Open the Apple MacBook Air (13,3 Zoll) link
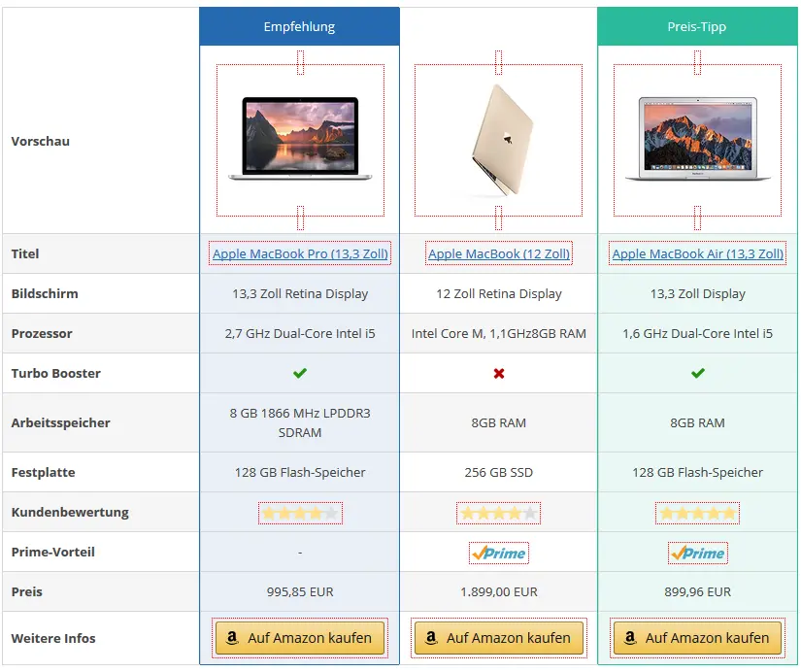 (x=698, y=253)
